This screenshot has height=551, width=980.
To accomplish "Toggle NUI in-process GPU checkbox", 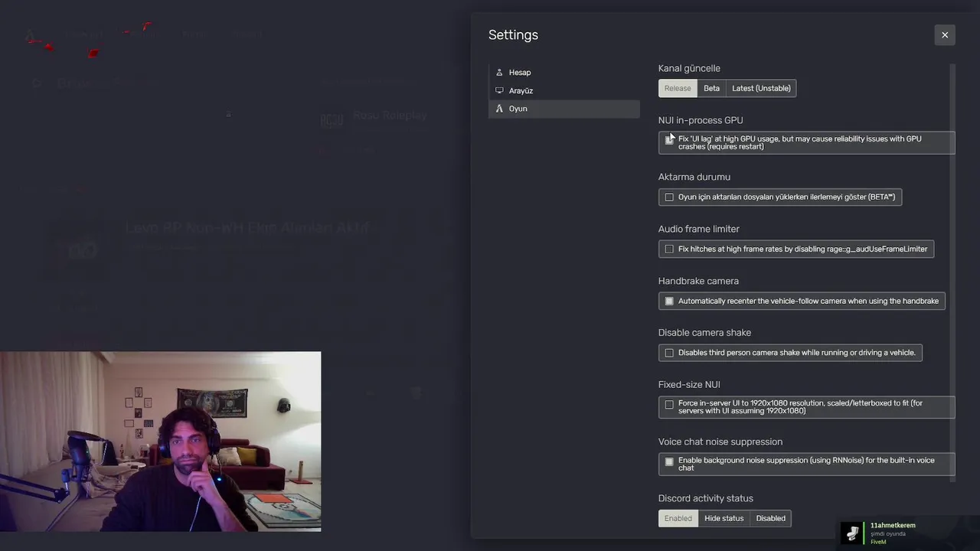I will click(669, 140).
